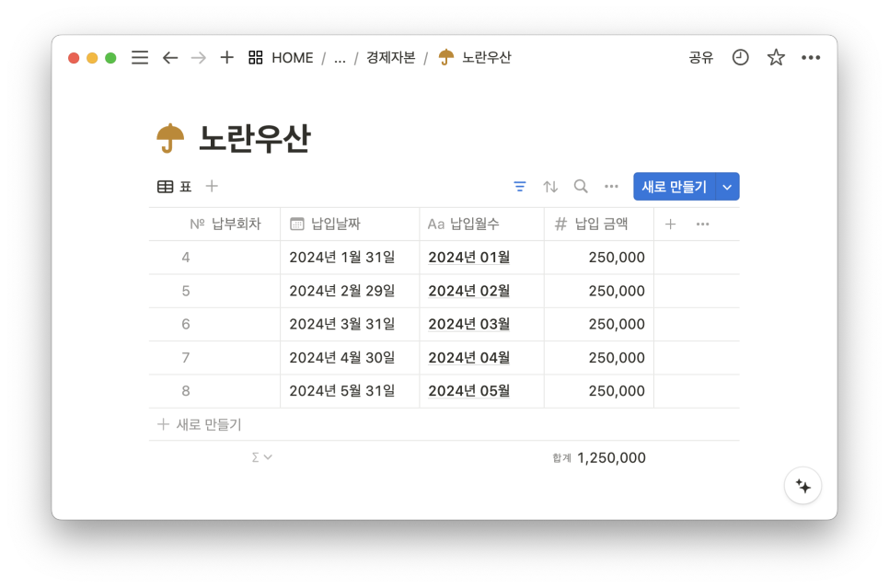
Task: Open the sort control
Action: [x=550, y=187]
